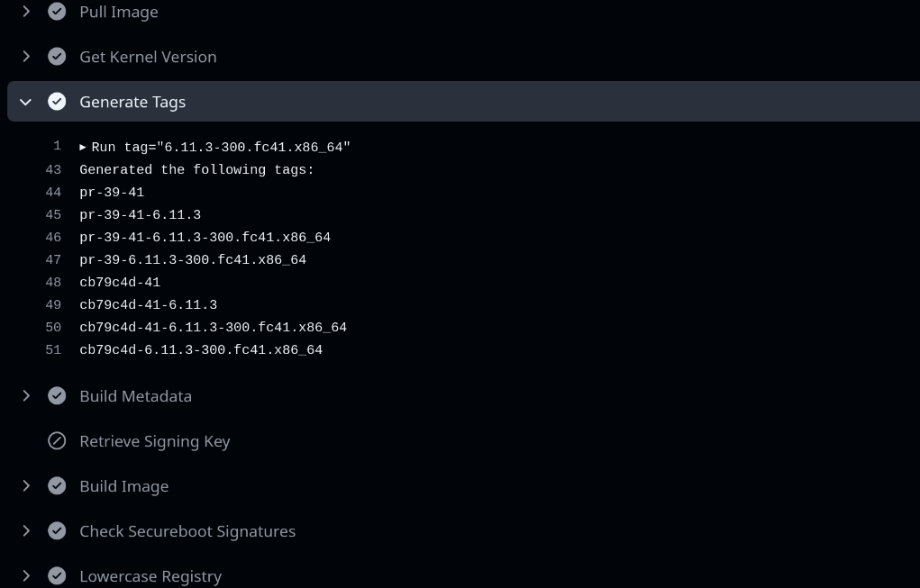The height and width of the screenshot is (588, 920).
Task: Collapse the Generate Tags step chevron
Action: (26, 102)
